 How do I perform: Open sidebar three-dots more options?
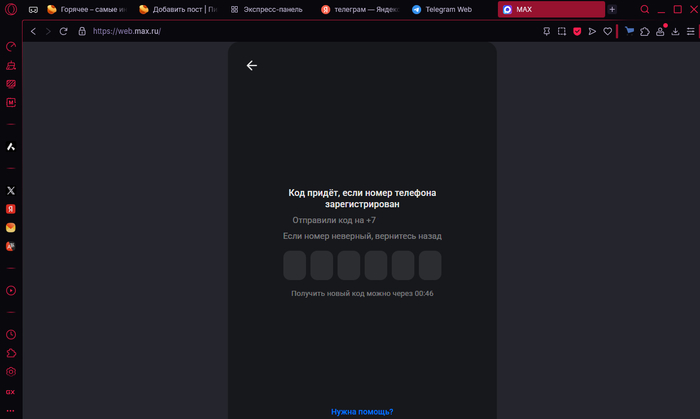[x=11, y=411]
